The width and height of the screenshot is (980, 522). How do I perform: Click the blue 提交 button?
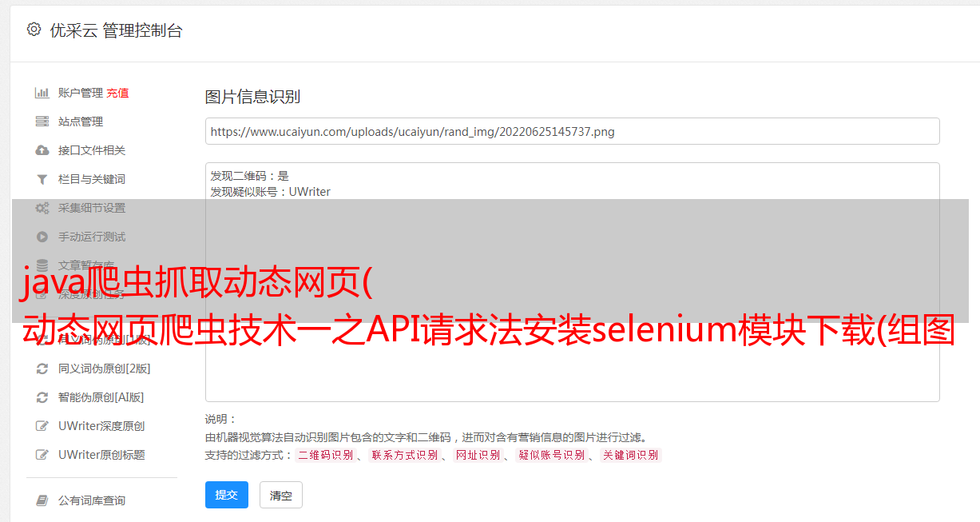point(227,495)
